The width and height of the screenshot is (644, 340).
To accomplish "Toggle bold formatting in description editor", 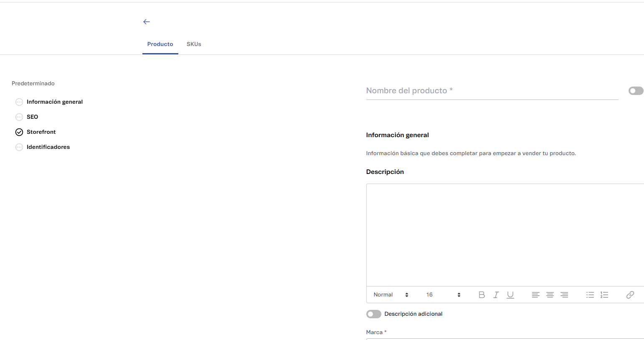I will tap(482, 295).
